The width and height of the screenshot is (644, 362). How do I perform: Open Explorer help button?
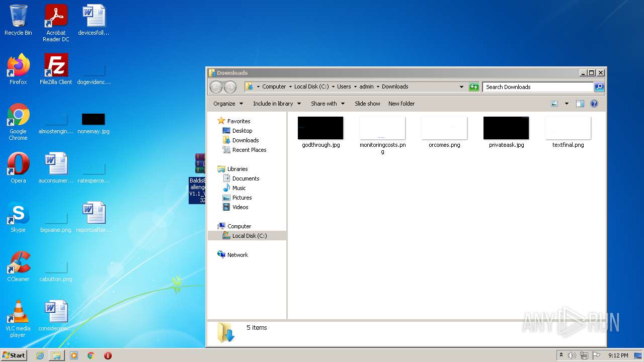pyautogui.click(x=594, y=104)
